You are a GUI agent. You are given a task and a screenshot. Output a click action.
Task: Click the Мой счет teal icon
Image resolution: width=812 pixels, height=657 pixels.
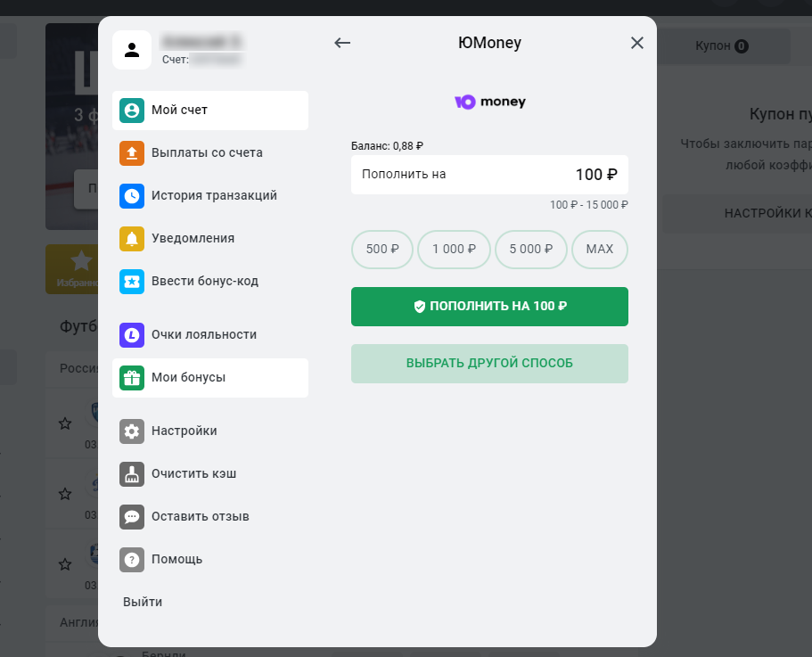coord(132,111)
